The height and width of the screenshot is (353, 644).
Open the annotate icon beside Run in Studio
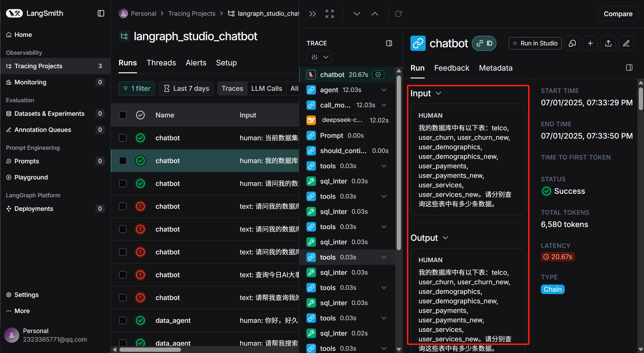click(x=572, y=43)
